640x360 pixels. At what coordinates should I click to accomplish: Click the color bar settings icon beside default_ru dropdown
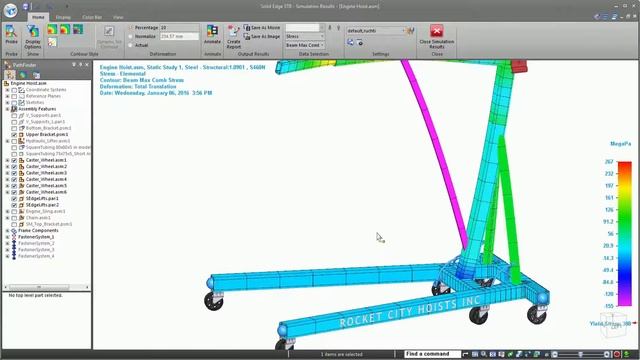click(x=410, y=31)
